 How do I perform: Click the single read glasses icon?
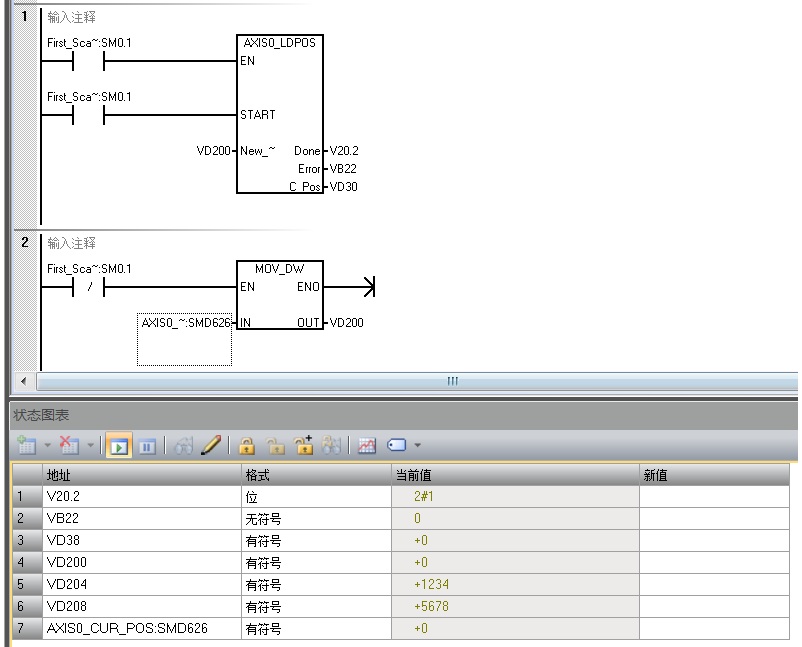pos(184,446)
